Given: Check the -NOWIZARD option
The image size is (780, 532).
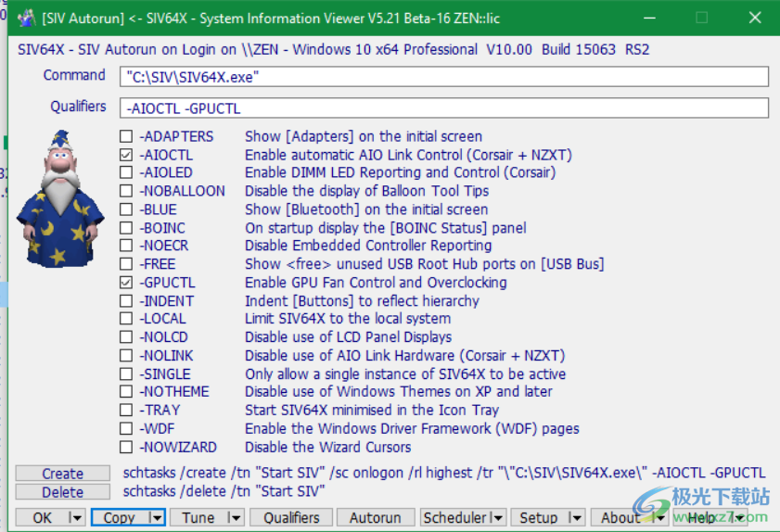Looking at the screenshot, I should tap(126, 447).
